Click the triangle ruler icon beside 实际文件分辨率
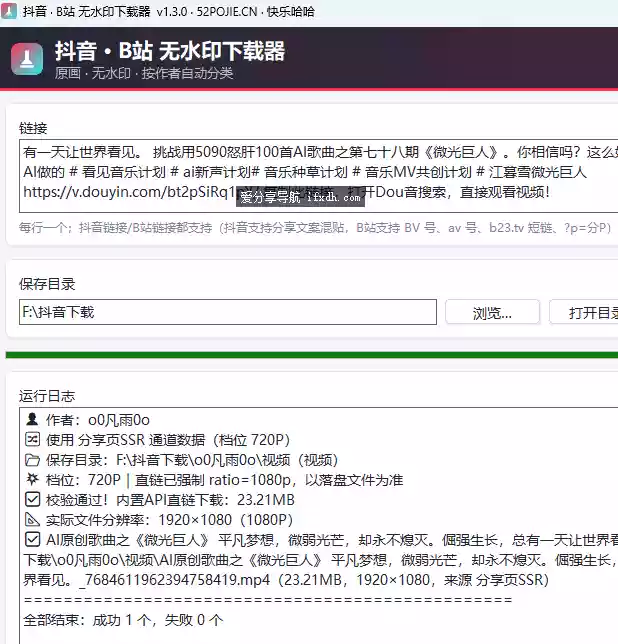618x644 pixels. coord(32,520)
